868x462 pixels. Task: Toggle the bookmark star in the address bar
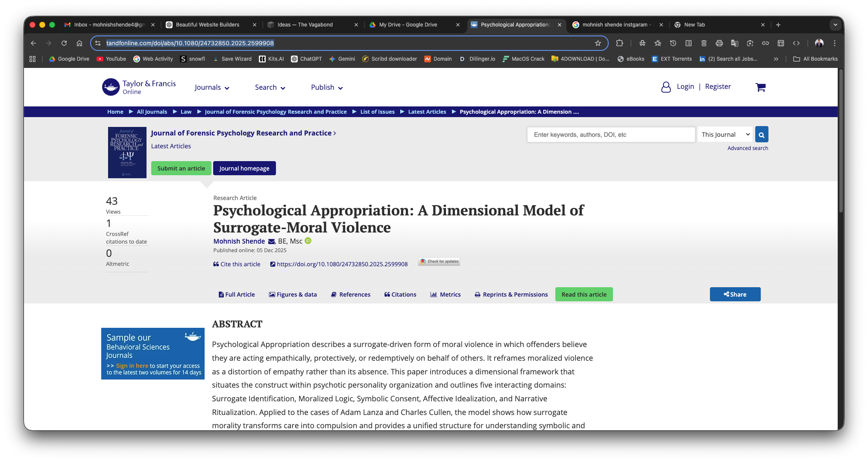click(598, 43)
